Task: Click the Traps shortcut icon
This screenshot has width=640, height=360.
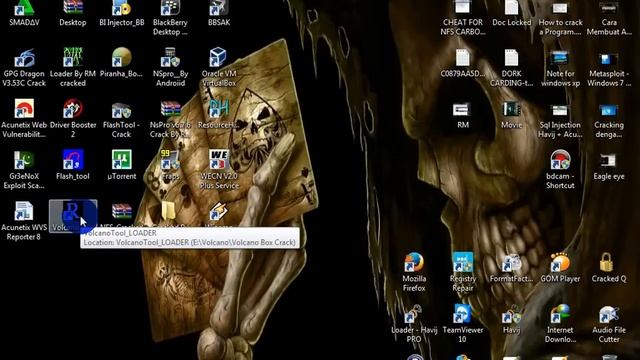Action: (170, 160)
